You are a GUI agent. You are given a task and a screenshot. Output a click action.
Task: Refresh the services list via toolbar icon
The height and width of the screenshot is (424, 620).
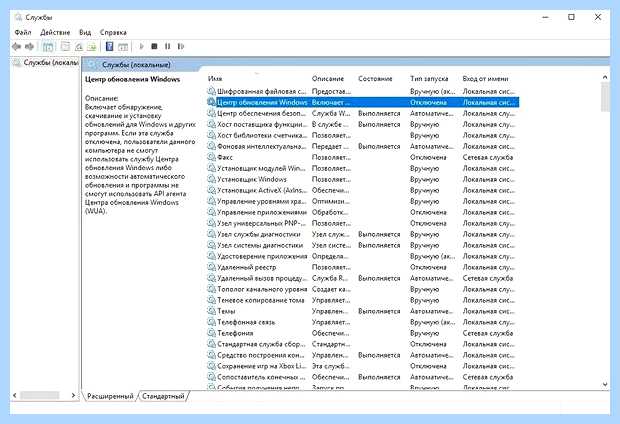(x=79, y=47)
